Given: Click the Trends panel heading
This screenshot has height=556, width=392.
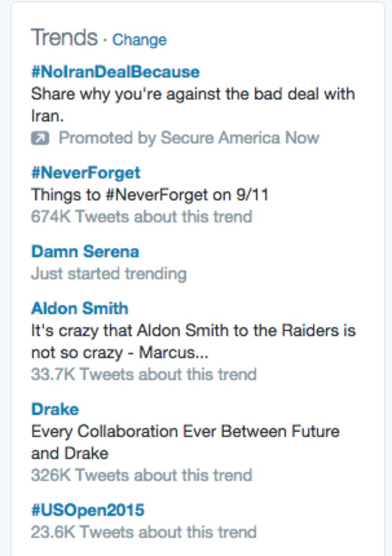Looking at the screenshot, I should pyautogui.click(x=64, y=38).
